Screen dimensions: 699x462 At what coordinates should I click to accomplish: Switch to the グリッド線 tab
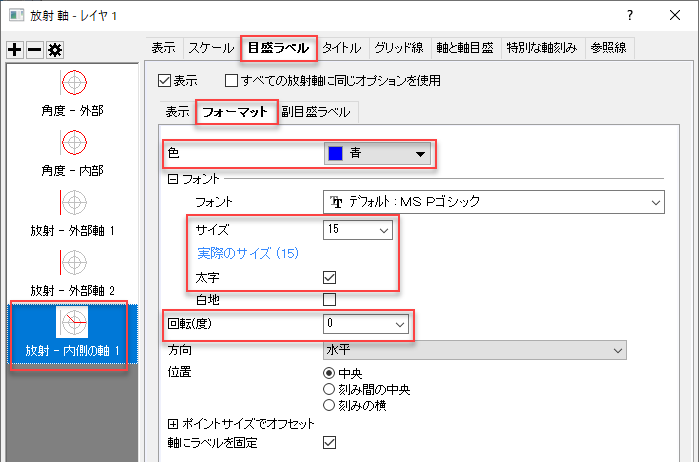click(399, 48)
